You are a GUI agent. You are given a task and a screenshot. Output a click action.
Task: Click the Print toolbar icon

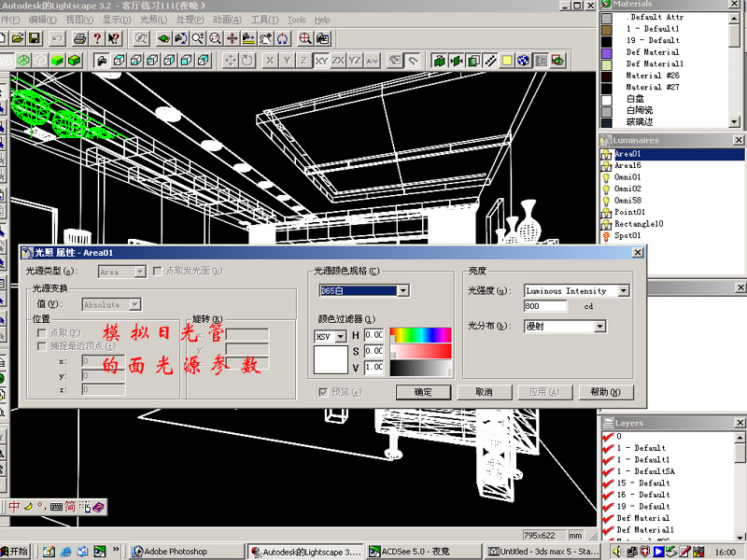coord(80,38)
